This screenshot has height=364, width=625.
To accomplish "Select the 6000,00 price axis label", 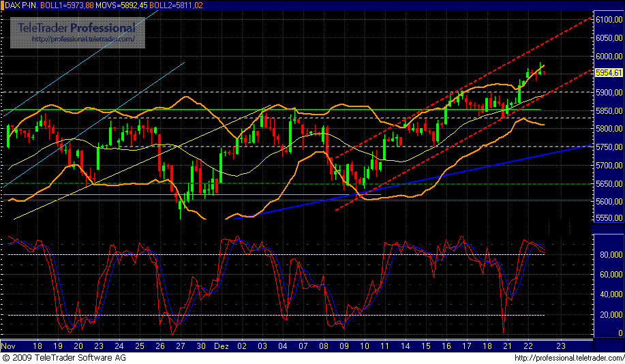I will point(609,56).
